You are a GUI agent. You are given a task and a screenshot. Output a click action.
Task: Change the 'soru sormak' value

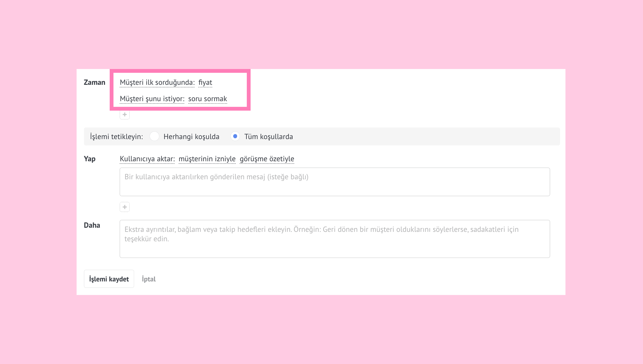click(x=208, y=99)
